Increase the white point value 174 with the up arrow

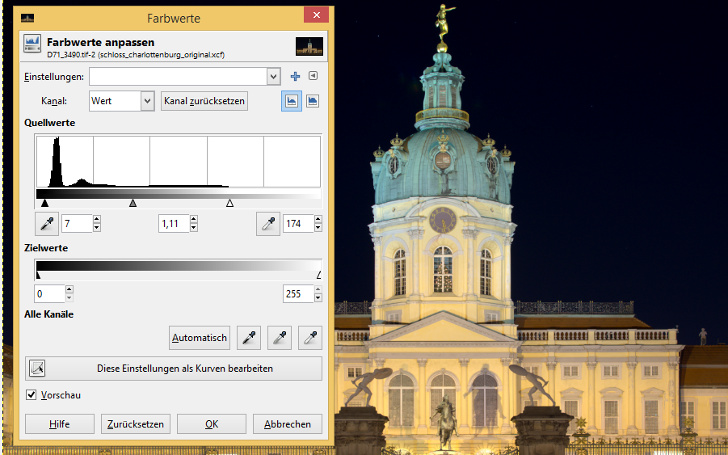[x=318, y=219]
